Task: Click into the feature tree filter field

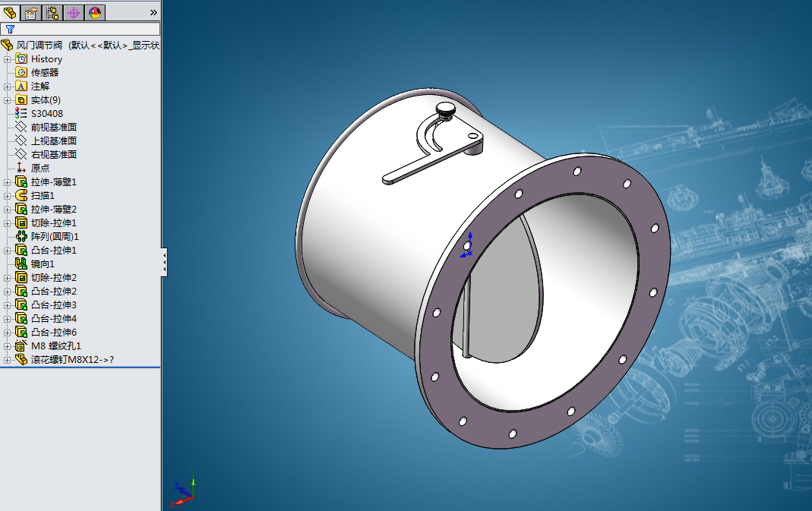Action: click(81, 30)
